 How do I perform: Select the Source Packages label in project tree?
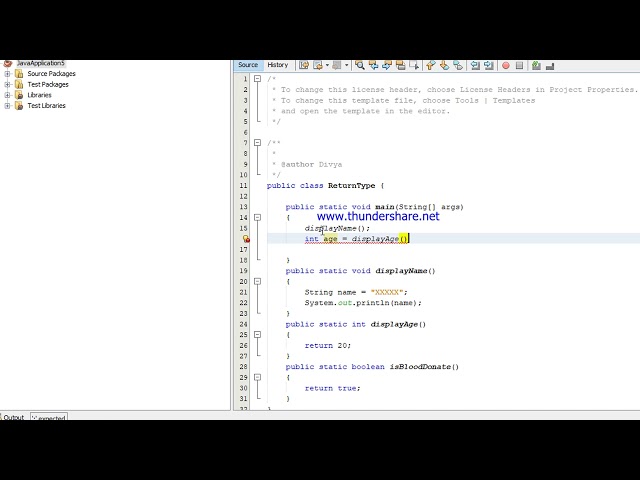(x=51, y=73)
